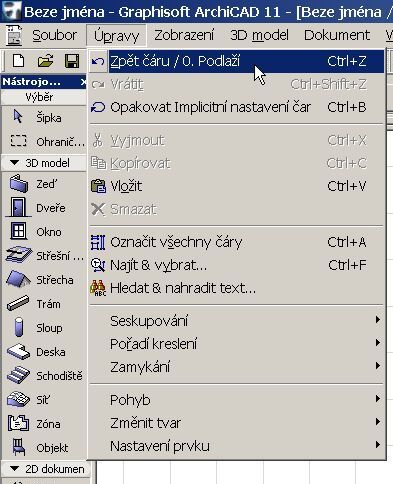Choose Zpět čáru undo menu entry
The image size is (393, 484).
pyautogui.click(x=237, y=61)
